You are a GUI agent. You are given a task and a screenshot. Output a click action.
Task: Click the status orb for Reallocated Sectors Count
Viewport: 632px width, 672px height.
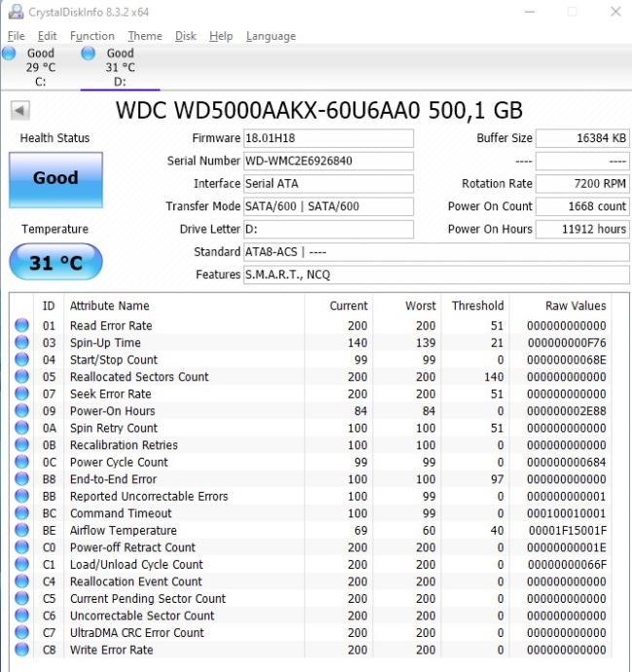point(21,376)
